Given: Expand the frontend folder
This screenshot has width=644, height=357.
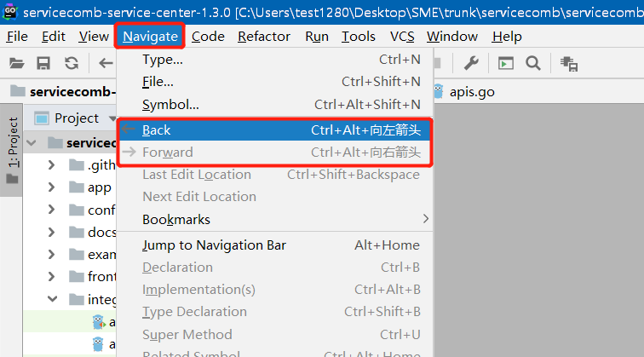Looking at the screenshot, I should (51, 276).
